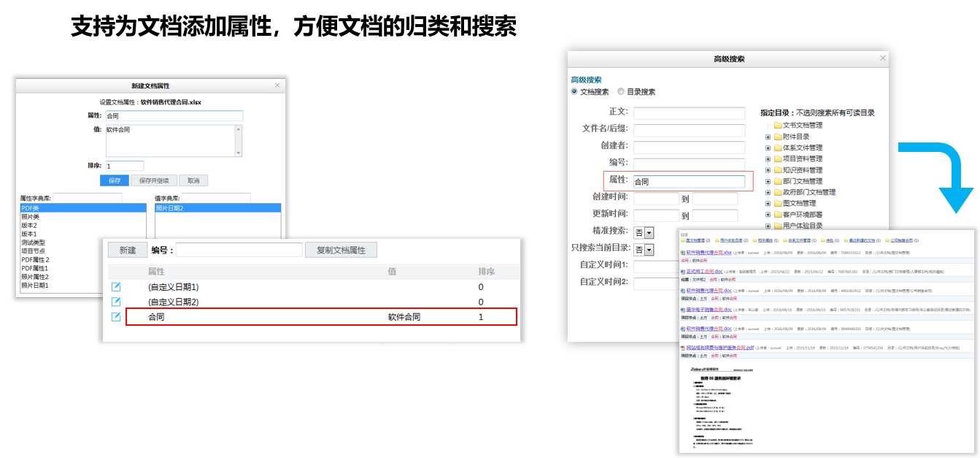The image size is (980, 458).
Task: Click the Word icon beside 展华电子销售合同.doc
Action: (x=683, y=310)
